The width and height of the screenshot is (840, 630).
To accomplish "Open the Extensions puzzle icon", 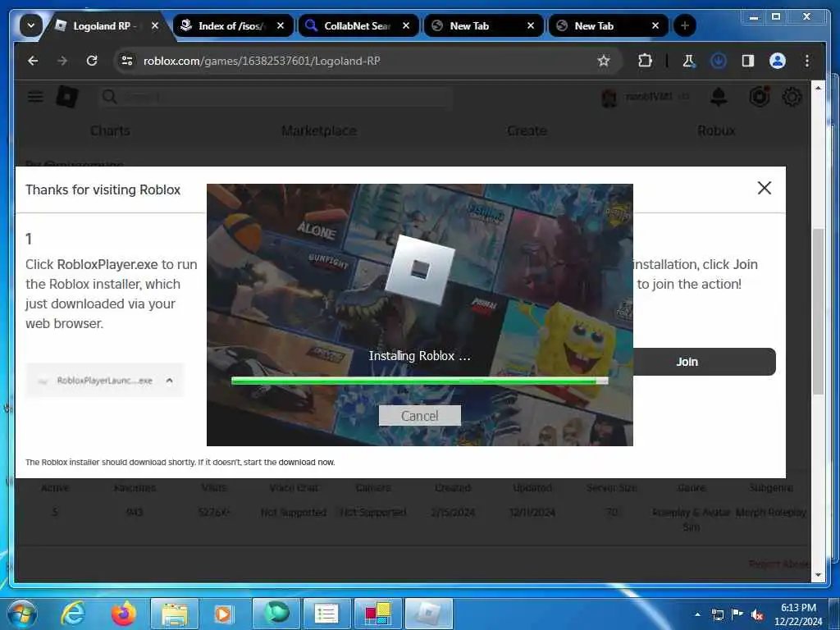I will point(645,61).
